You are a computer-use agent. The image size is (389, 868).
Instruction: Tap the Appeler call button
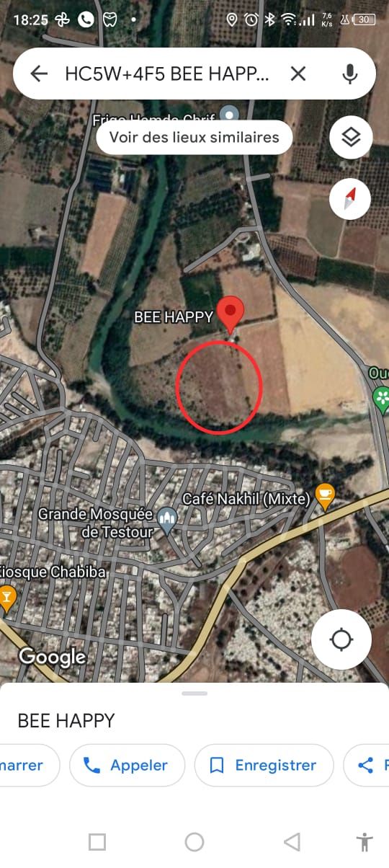point(127,765)
